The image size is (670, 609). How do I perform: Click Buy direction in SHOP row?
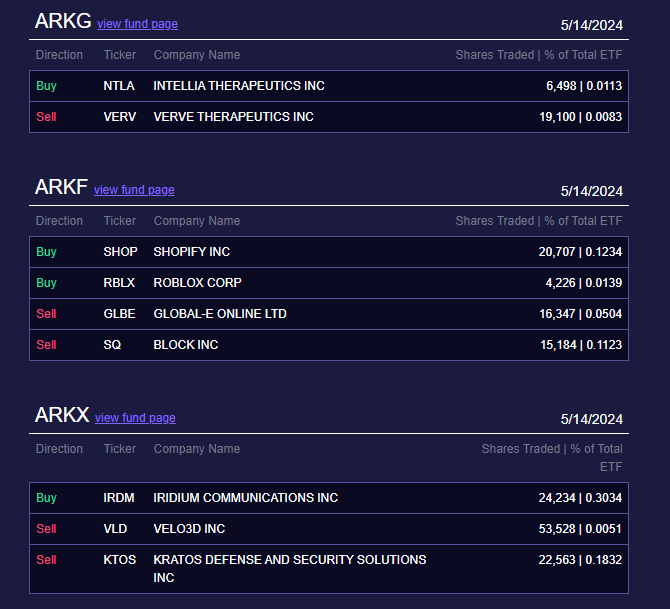(47, 252)
